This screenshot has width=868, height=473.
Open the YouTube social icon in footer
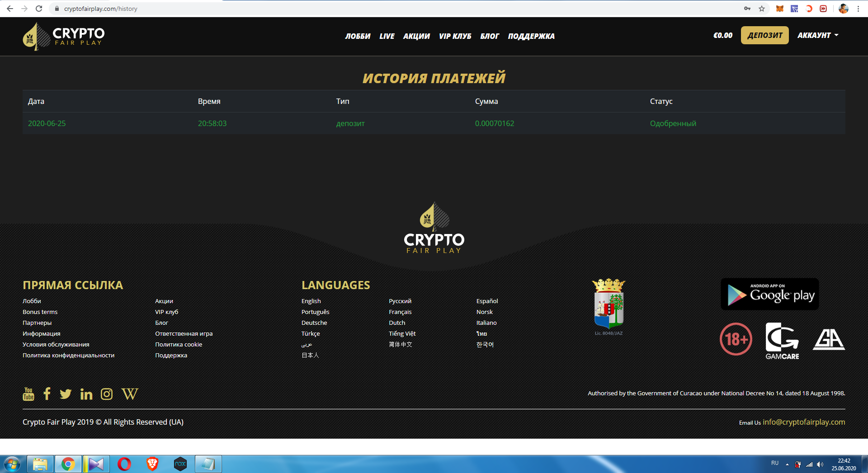[28, 394]
